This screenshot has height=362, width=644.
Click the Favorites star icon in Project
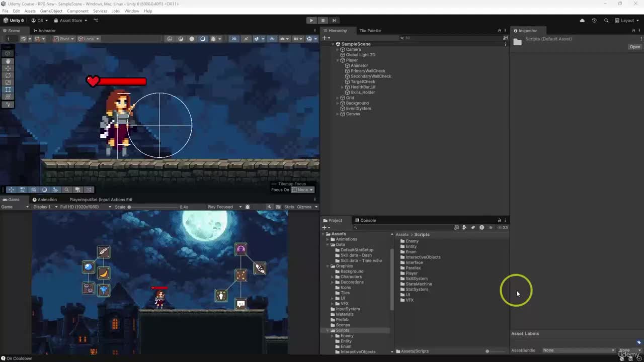491,228
